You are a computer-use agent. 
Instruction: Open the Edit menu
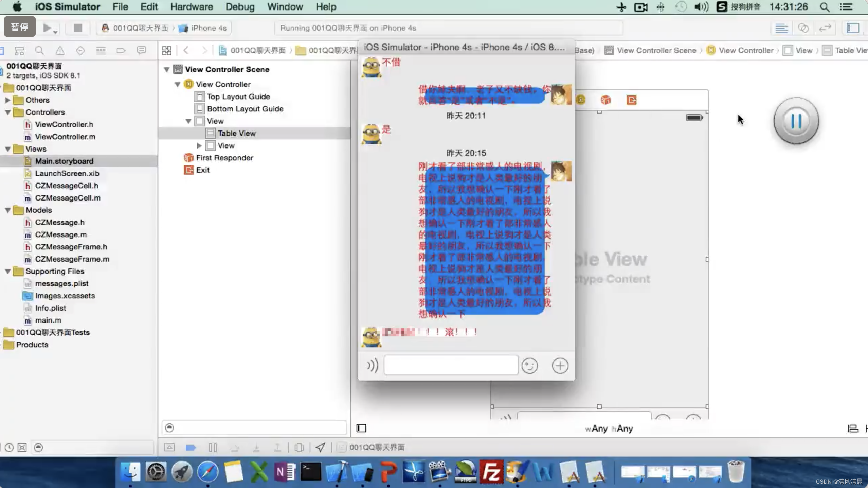click(149, 7)
